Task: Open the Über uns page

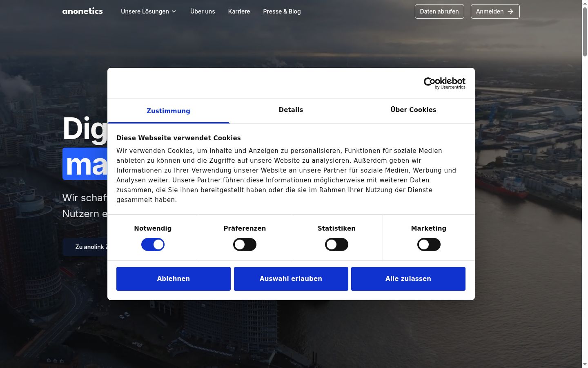Action: tap(203, 11)
